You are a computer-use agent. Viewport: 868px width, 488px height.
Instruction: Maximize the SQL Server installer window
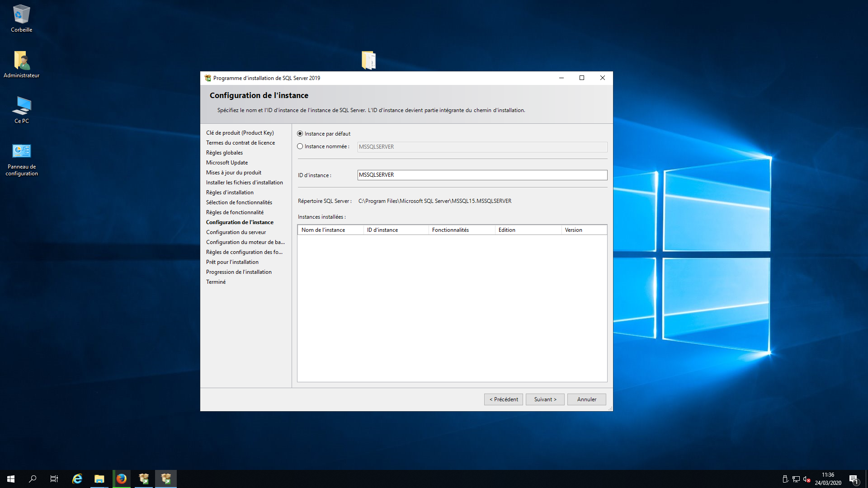(582, 78)
